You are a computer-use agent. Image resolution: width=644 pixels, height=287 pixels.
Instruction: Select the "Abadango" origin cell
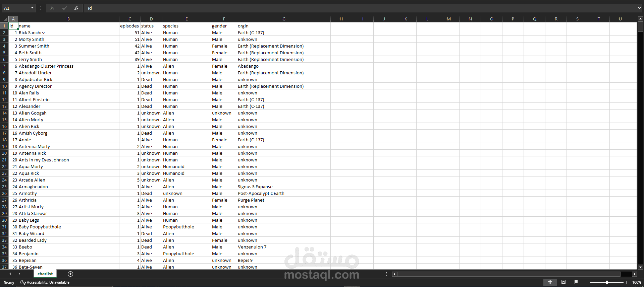(284, 66)
